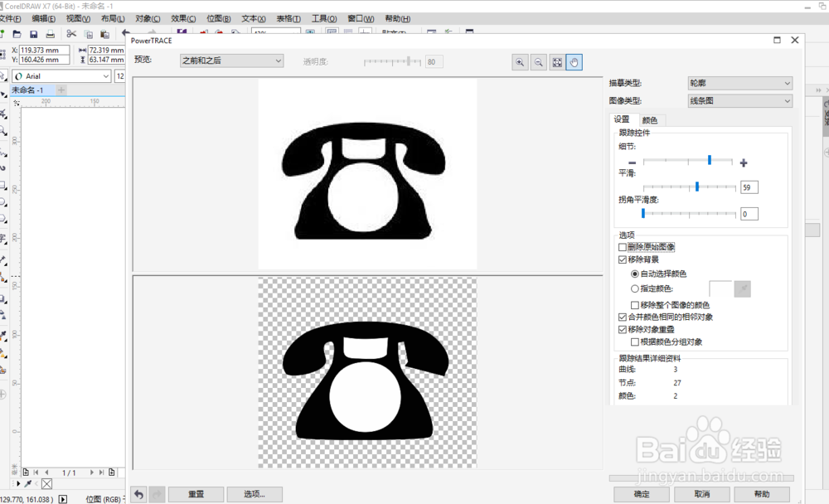Click the zoom to fit icon
829x504 pixels.
tap(557, 62)
